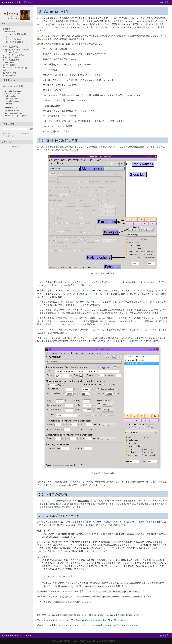The image size is (172, 644).
Task: Open Monitor menu in Fig 2.2 window
Action: pos(100,353)
